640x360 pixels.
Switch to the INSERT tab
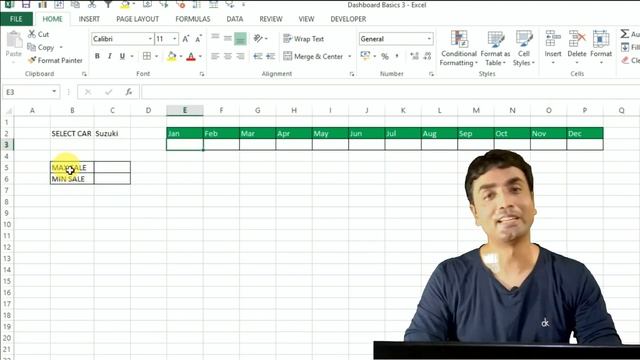(89, 19)
